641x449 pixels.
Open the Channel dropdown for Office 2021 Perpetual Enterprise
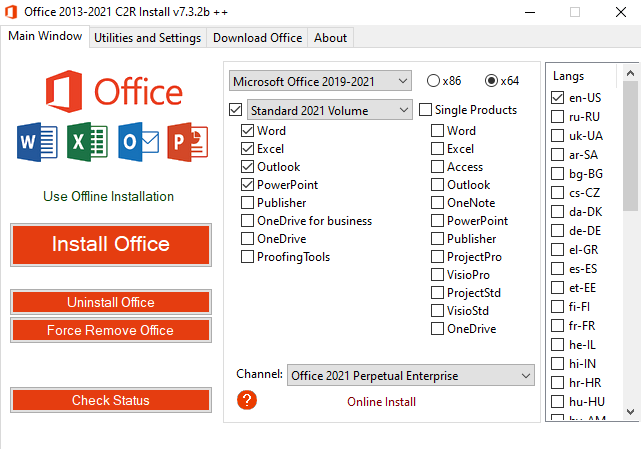[x=411, y=376]
